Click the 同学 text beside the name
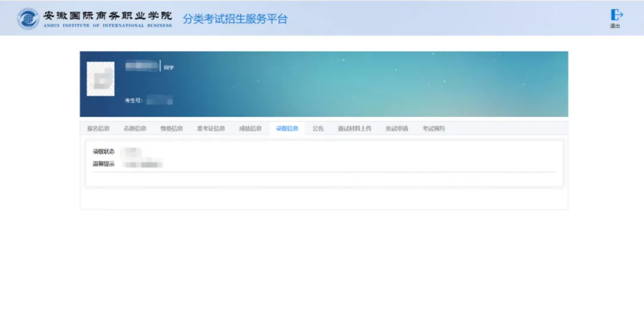Image resolution: width=644 pixels, height=312 pixels. tap(169, 68)
